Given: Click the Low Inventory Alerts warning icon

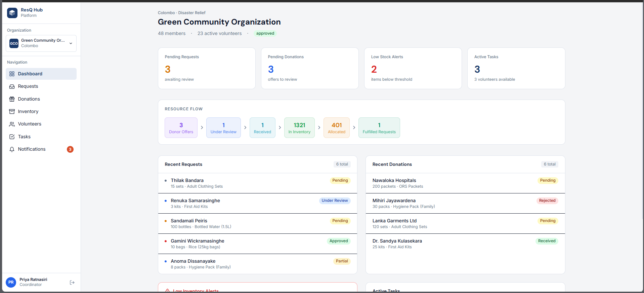Looking at the screenshot, I should point(167,291).
